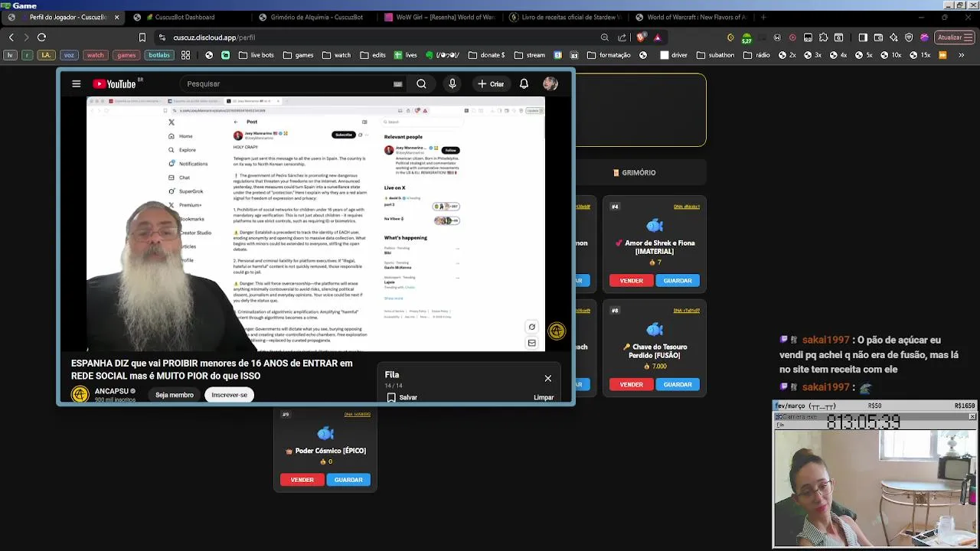This screenshot has width=980, height=551.
Task: Open the ANCAPSU channel avatar
Action: [80, 394]
